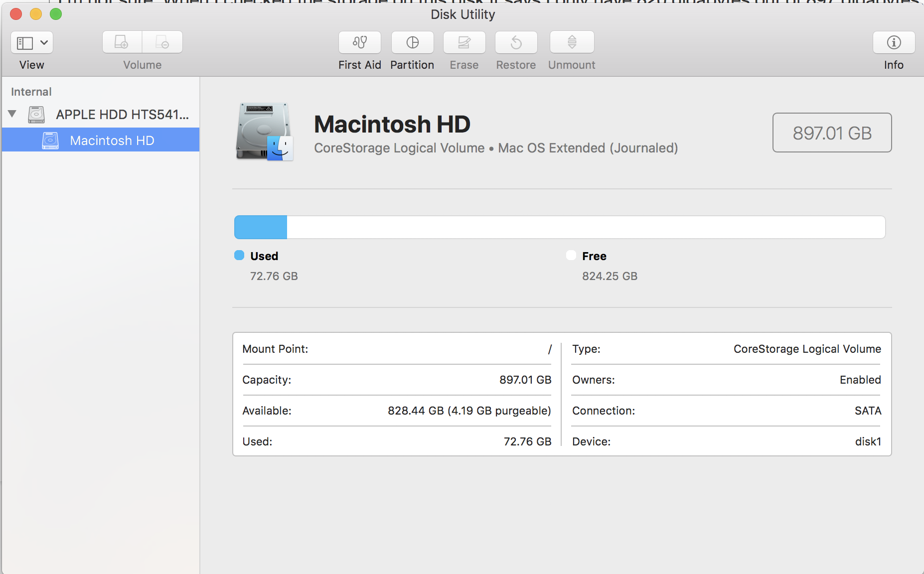The image size is (924, 574).
Task: Click the add volume icon
Action: click(x=122, y=42)
